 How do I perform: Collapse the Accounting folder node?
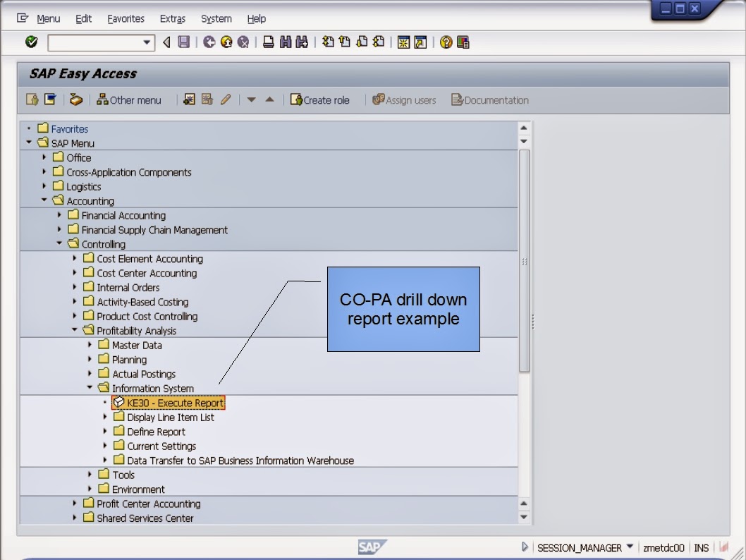pyautogui.click(x=44, y=200)
